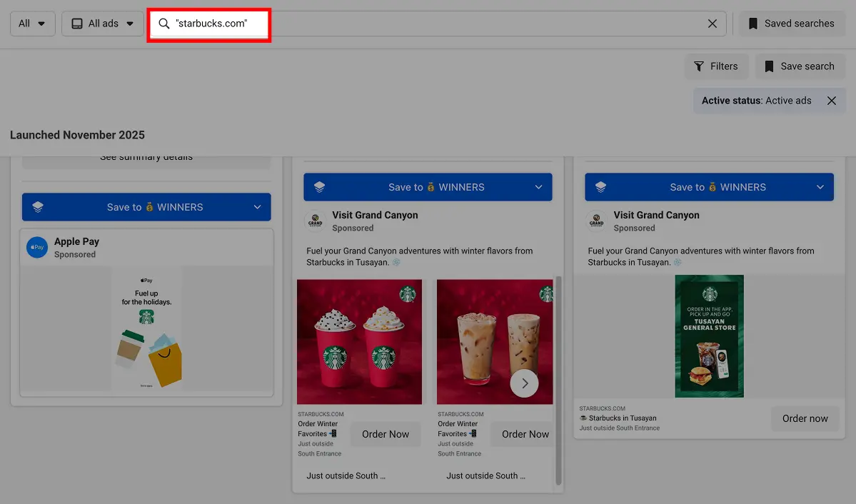The height and width of the screenshot is (504, 856).
Task: Click "Order Winter Favorites" text under red cups
Action: coord(318,428)
